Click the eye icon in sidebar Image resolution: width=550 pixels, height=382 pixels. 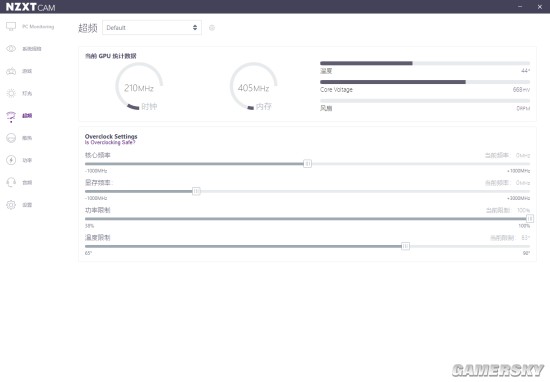coord(11,48)
